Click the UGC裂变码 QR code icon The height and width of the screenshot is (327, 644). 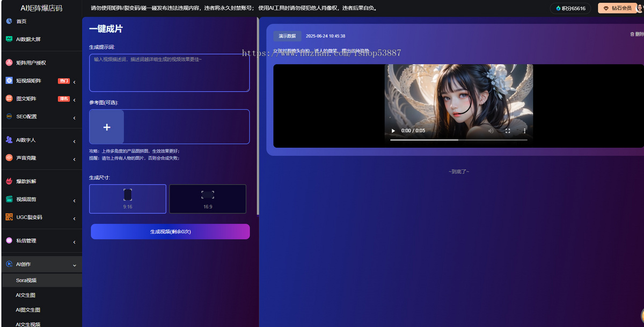9,217
